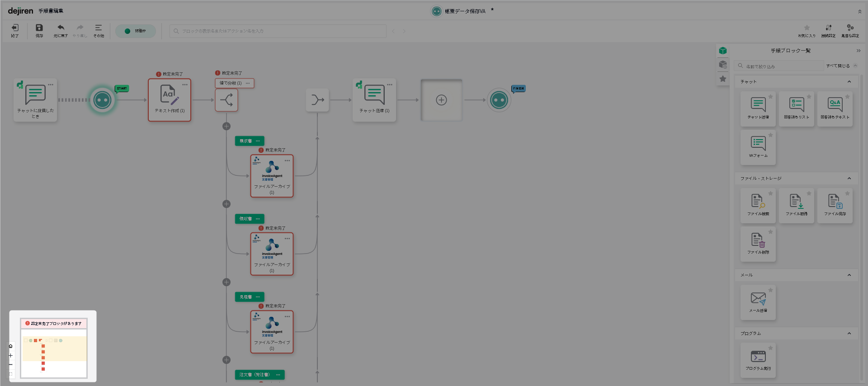The height and width of the screenshot is (386, 868).
Task: Toggle the 稼働中 running status switch
Action: (x=136, y=31)
